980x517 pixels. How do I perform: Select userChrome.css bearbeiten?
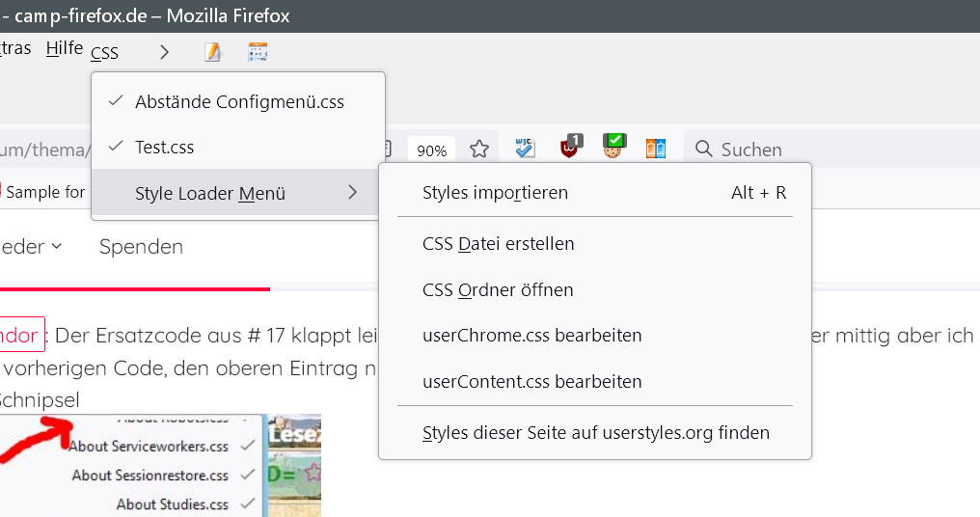[531, 336]
